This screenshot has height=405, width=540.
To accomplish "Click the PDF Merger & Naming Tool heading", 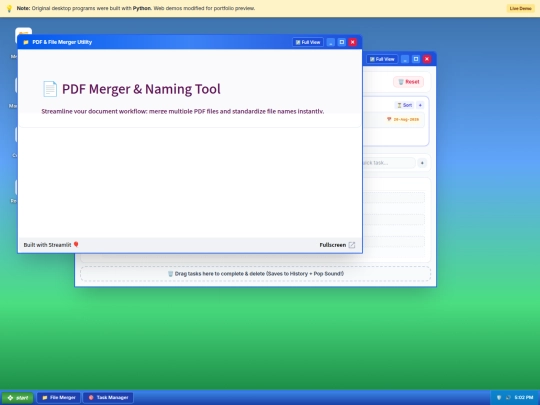I will [x=141, y=89].
